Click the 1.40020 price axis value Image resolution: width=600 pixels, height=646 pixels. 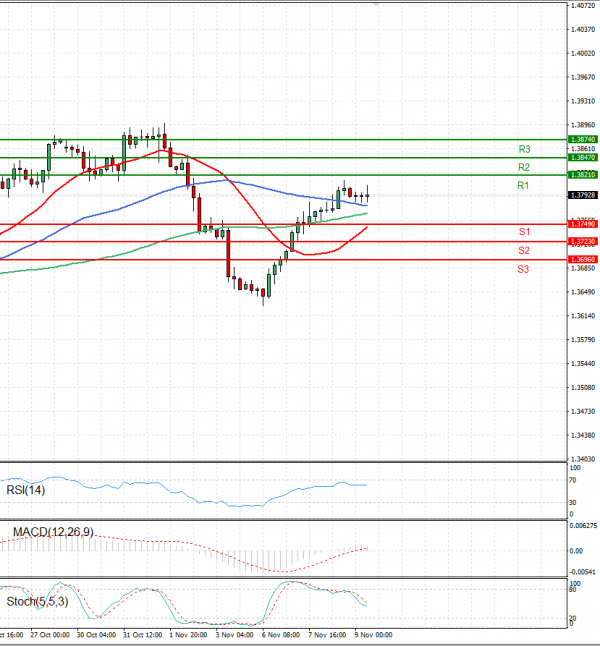(x=583, y=54)
